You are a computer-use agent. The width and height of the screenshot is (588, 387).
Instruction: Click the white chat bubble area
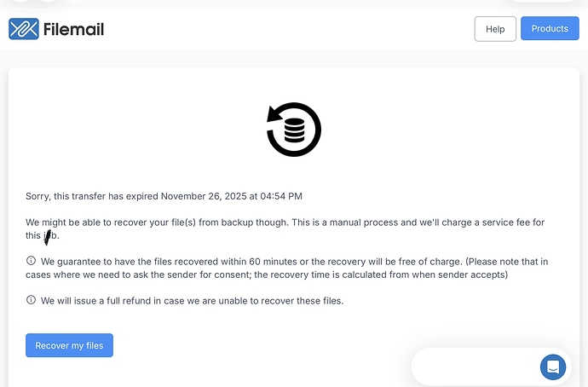[x=473, y=367]
